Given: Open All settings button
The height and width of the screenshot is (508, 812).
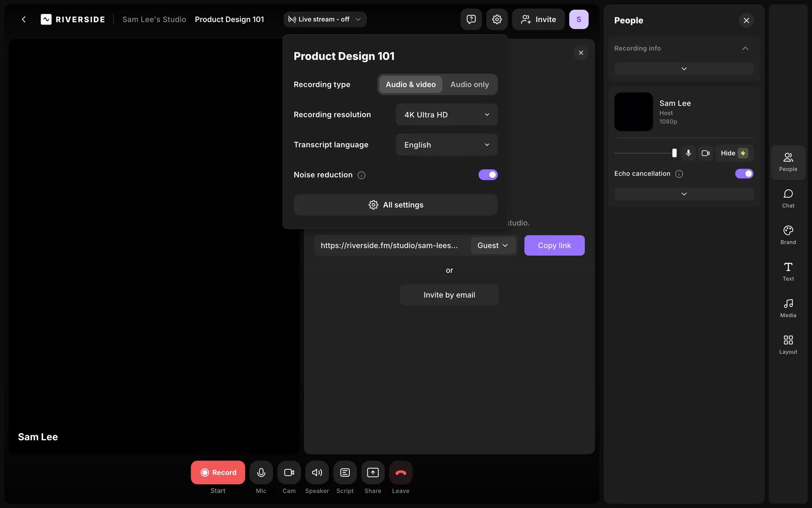Looking at the screenshot, I should [395, 205].
